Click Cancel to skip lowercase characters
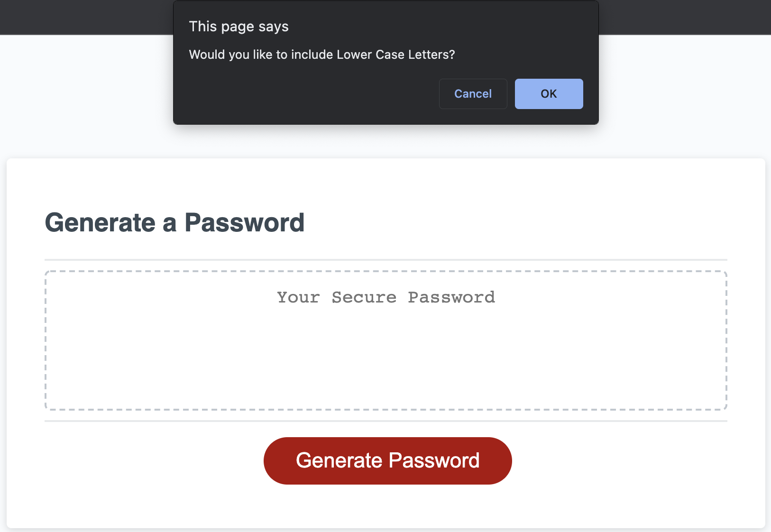The height and width of the screenshot is (532, 771). (x=473, y=94)
